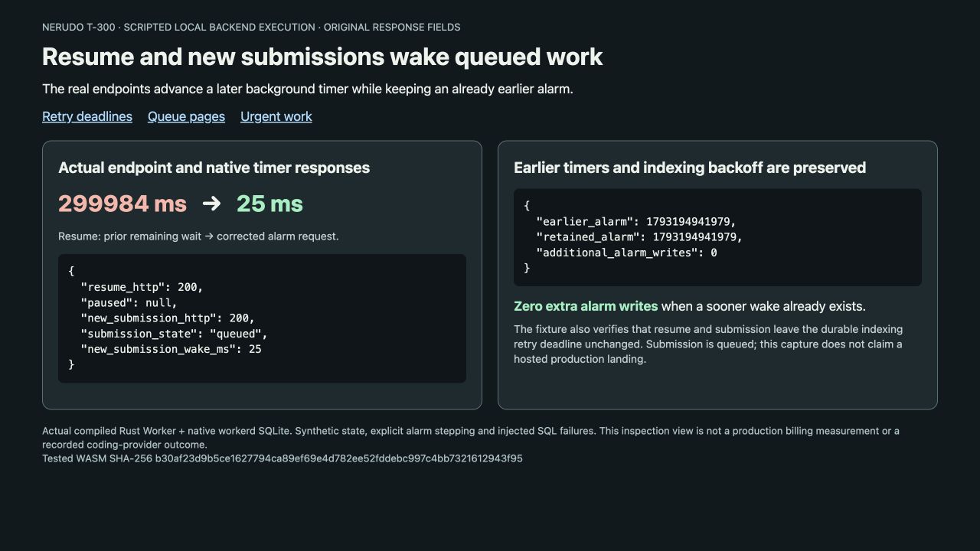Click the "new_submission_http": 200 line
The height and width of the screenshot is (551, 980).
click(168, 318)
